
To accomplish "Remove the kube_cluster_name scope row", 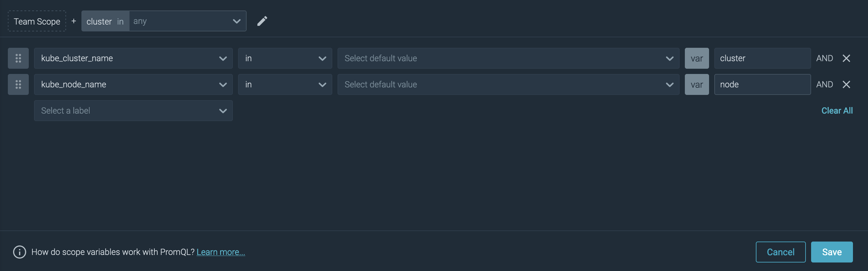I will (x=846, y=58).
